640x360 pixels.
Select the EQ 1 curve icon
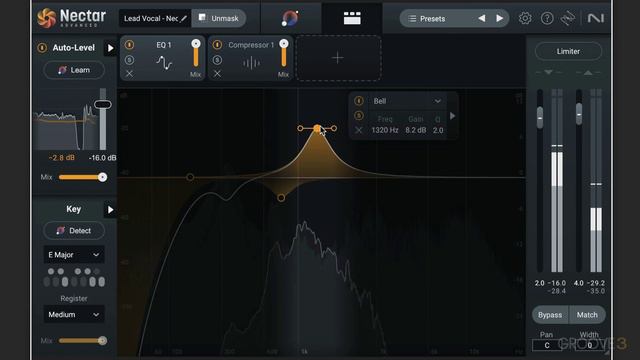point(164,63)
